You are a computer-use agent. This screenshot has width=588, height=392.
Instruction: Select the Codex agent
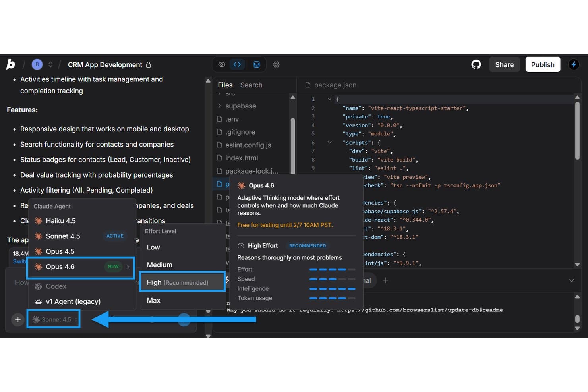(x=82, y=286)
